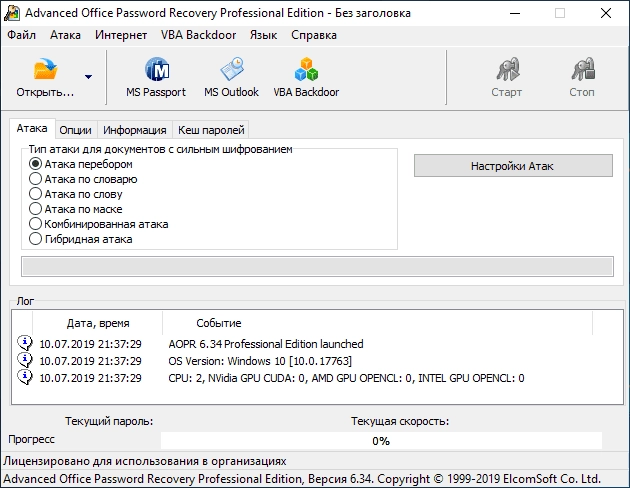The width and height of the screenshot is (630, 488).
Task: Select Комбинированная атака option
Action: [98, 224]
